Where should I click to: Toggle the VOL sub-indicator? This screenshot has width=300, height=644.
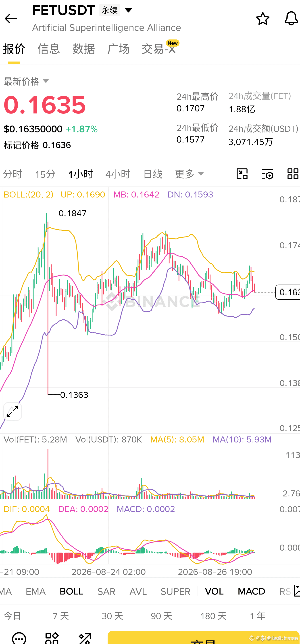coord(214,591)
